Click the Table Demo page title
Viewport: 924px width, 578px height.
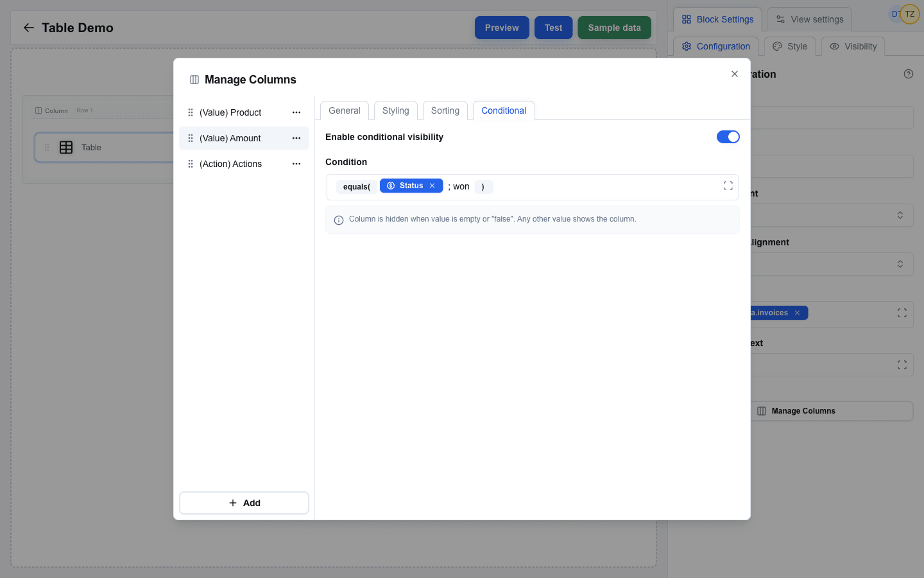78,28
